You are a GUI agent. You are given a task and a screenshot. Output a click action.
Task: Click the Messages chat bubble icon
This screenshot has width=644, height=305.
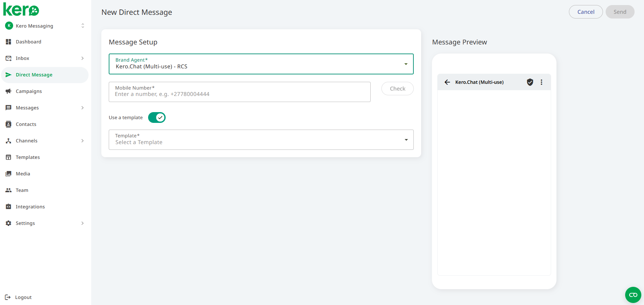coord(8,108)
